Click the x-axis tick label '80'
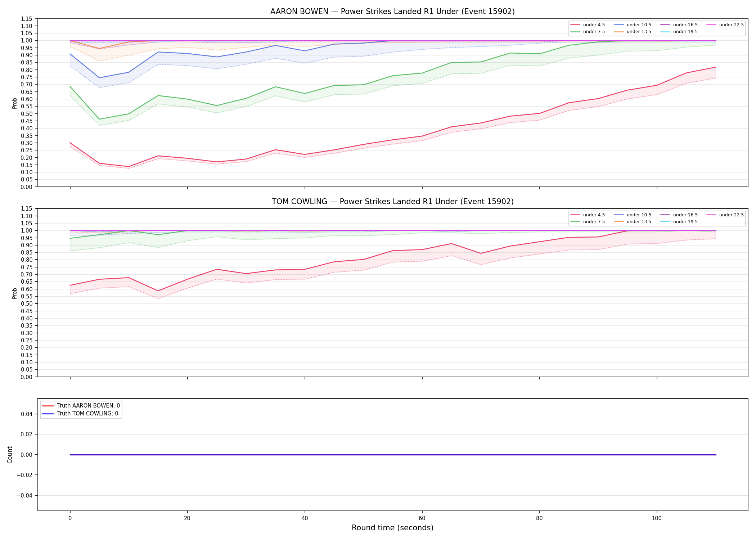The height and width of the screenshot is (540, 756). tap(539, 519)
